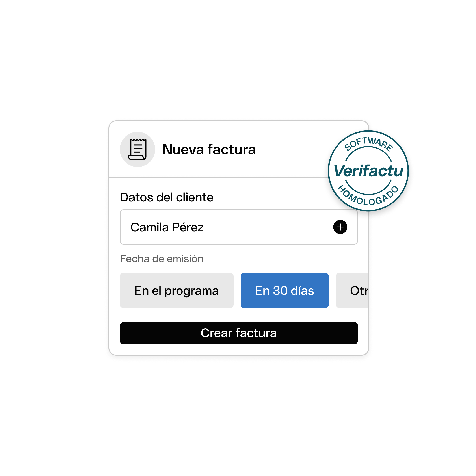Click the 'Fecha de emisión' label
Viewport: 476px width, 476px height.
[162, 259]
